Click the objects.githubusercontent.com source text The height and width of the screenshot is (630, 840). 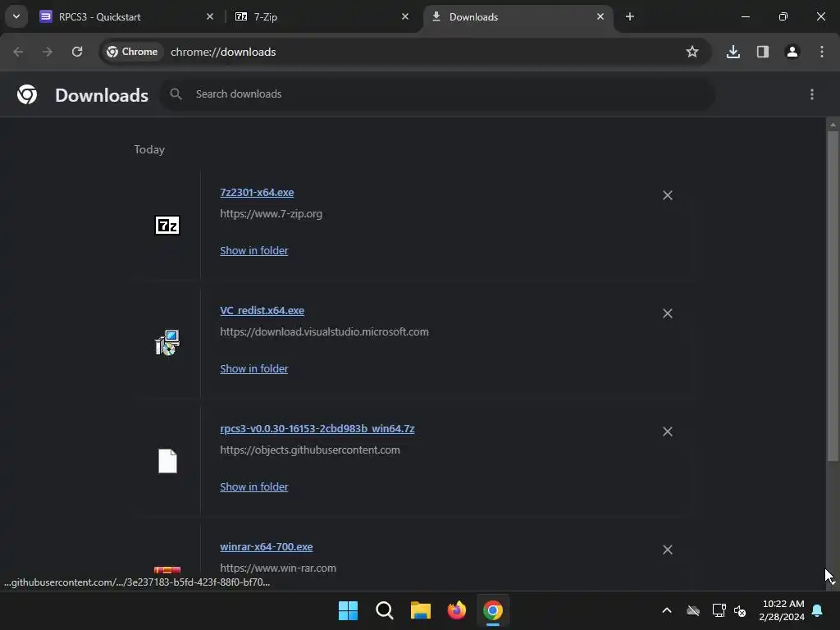coord(309,450)
